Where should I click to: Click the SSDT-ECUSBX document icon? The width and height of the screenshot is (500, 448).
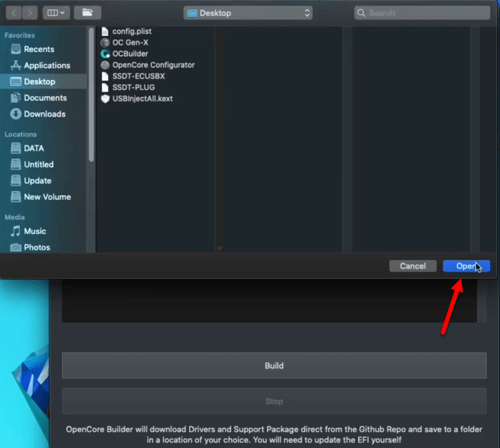click(x=105, y=76)
